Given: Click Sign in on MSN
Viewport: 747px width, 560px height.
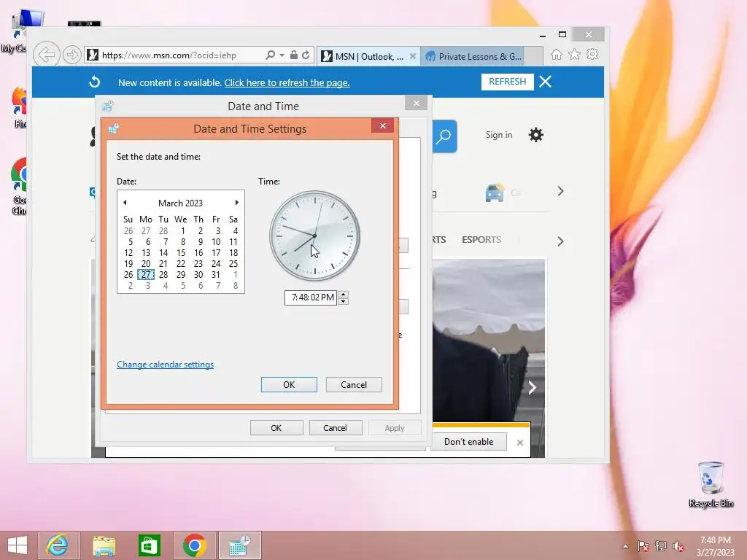Looking at the screenshot, I should point(499,135).
